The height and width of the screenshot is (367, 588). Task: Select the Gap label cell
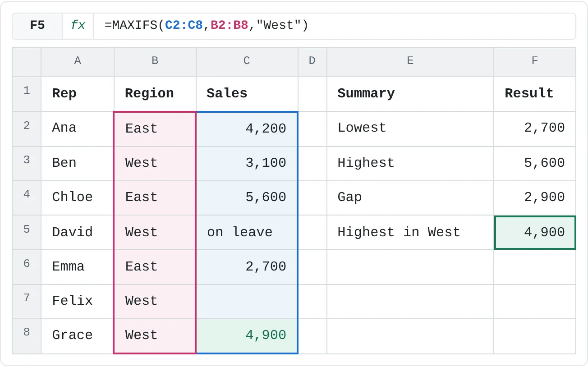coord(410,198)
